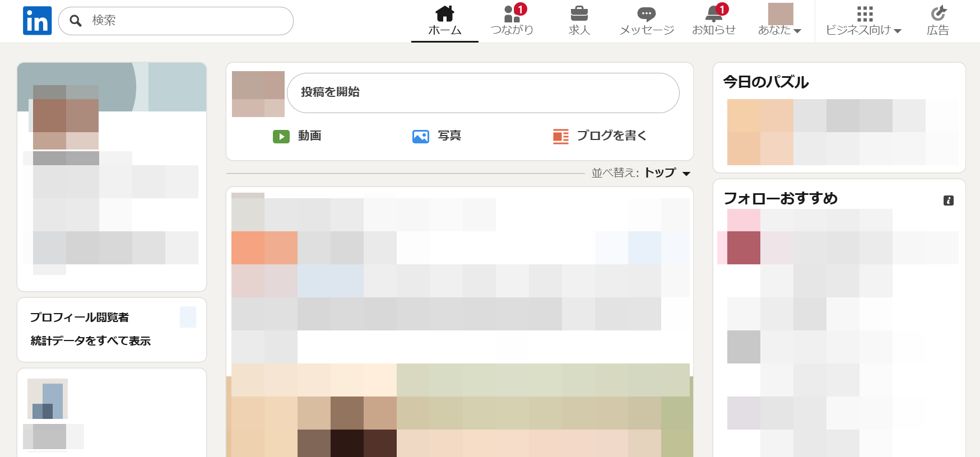Click the info icon beside フォローおすすめ
980x457 pixels.
point(948,200)
